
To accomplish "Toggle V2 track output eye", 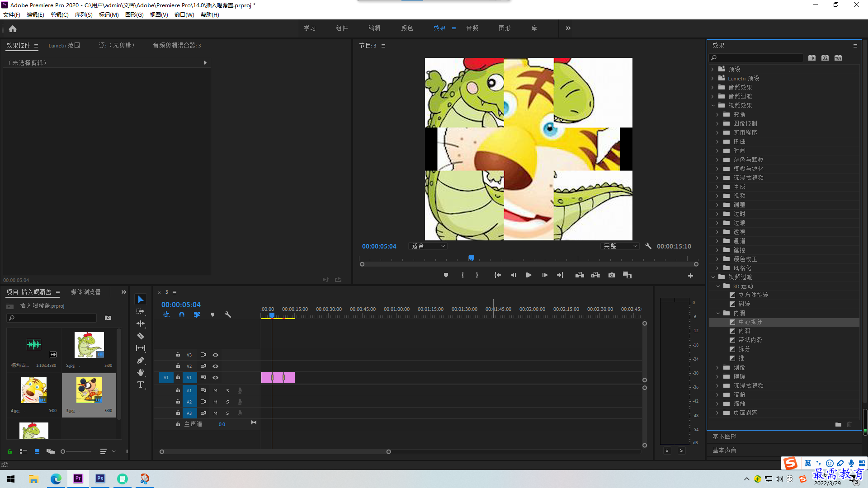I will tap(216, 366).
